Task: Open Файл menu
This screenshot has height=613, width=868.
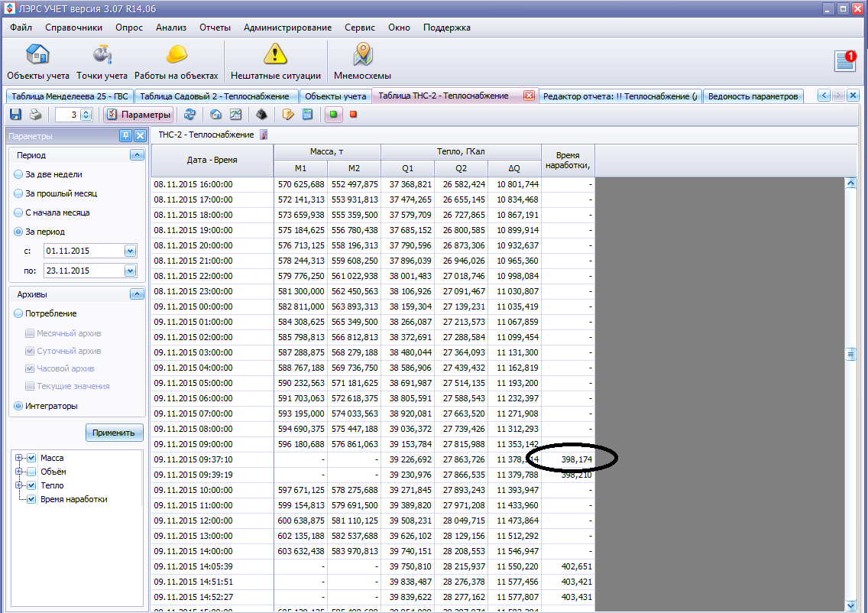Action: pyautogui.click(x=21, y=27)
